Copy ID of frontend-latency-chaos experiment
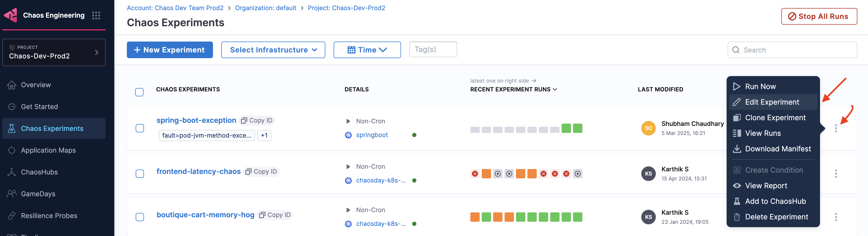 pyautogui.click(x=261, y=172)
